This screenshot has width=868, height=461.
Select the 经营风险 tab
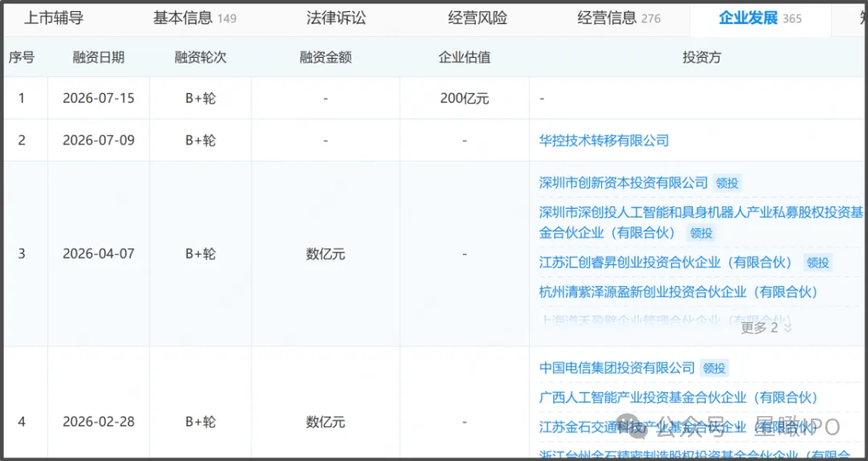[477, 18]
